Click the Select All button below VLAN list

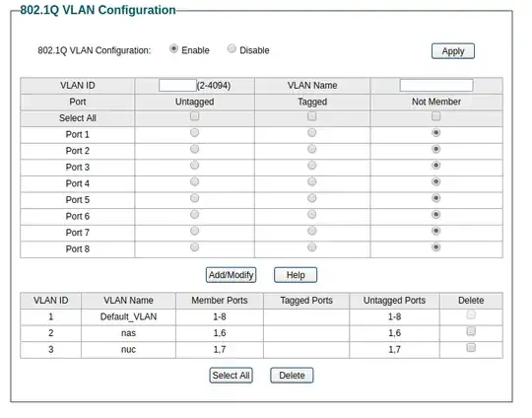click(x=232, y=376)
